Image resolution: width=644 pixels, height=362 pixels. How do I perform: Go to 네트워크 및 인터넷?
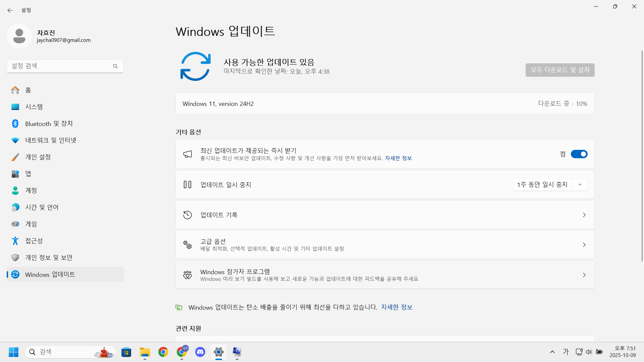pyautogui.click(x=65, y=140)
